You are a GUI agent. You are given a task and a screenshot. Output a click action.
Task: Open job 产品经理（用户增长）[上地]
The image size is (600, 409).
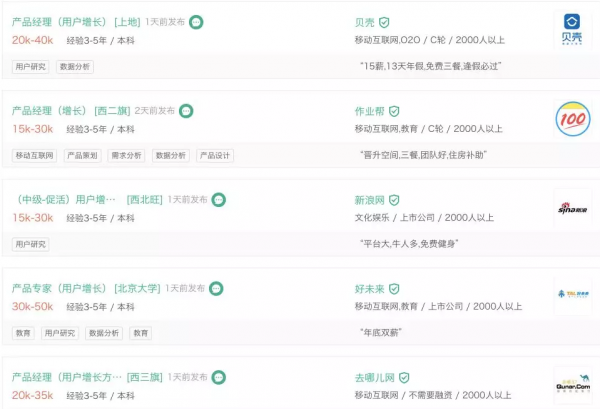click(76, 22)
